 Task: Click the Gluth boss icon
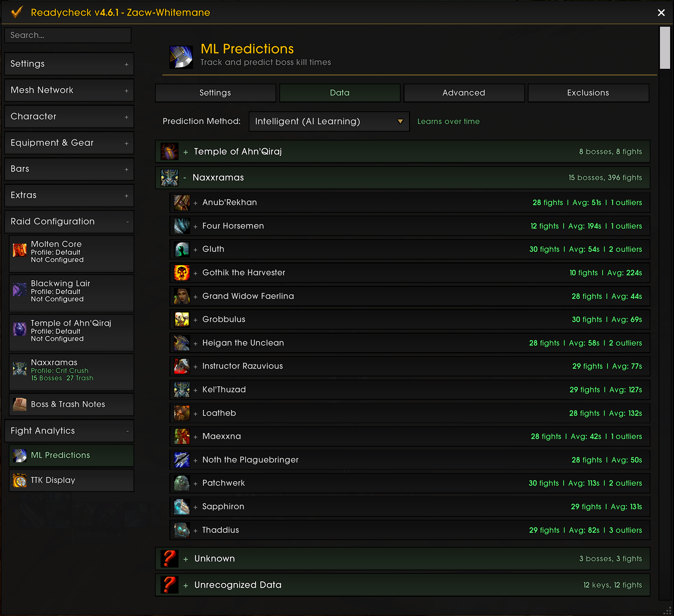click(182, 249)
